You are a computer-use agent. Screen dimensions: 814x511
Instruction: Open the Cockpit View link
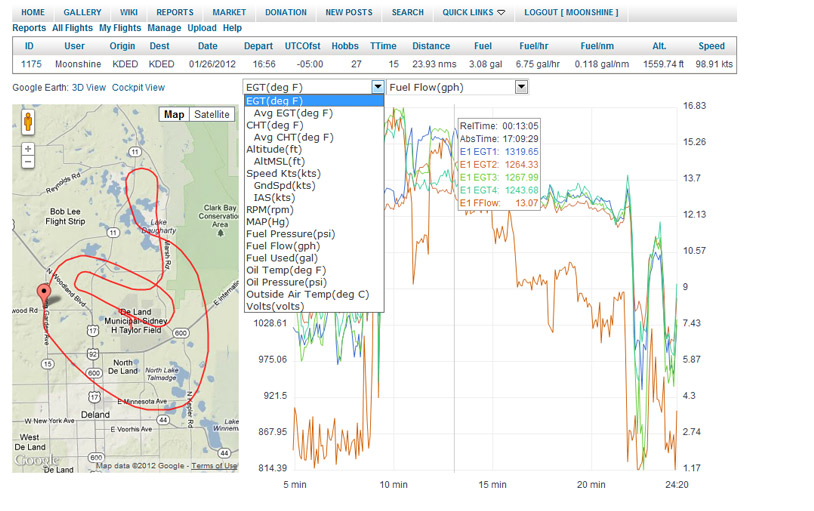138,88
